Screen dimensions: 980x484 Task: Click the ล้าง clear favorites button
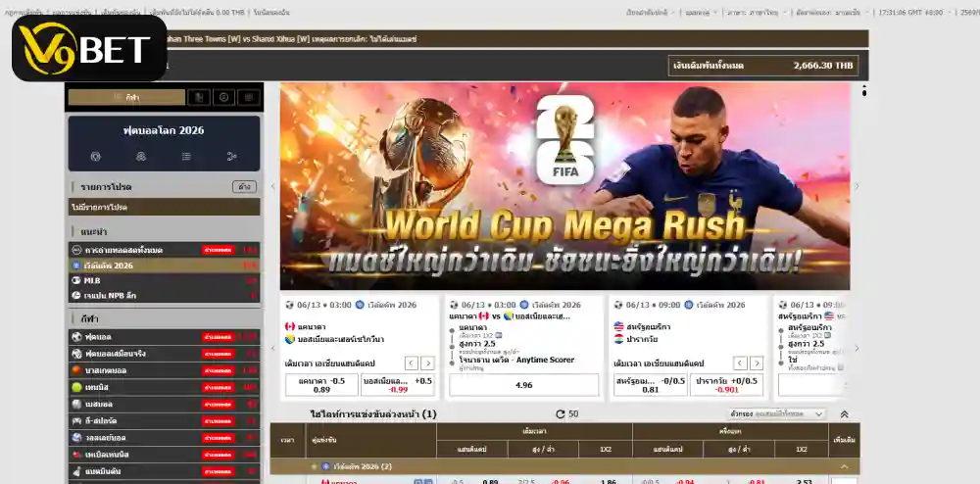pos(244,187)
